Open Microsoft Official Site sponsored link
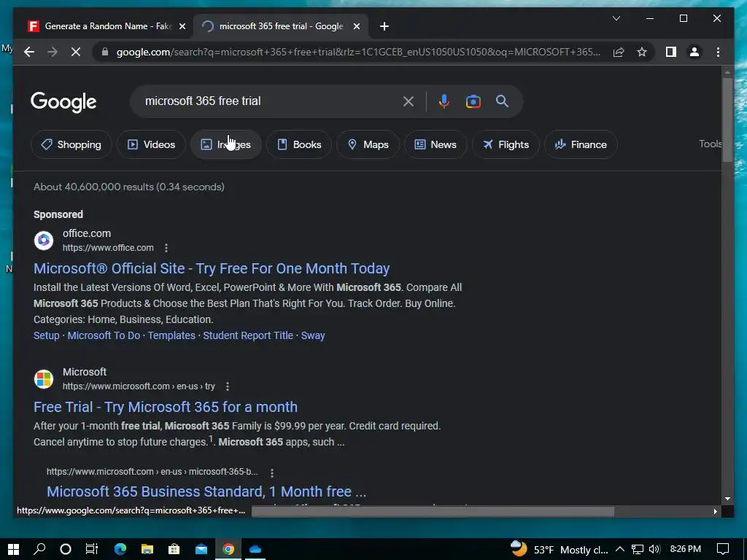Screen dimensions: 747x560 point(212,268)
